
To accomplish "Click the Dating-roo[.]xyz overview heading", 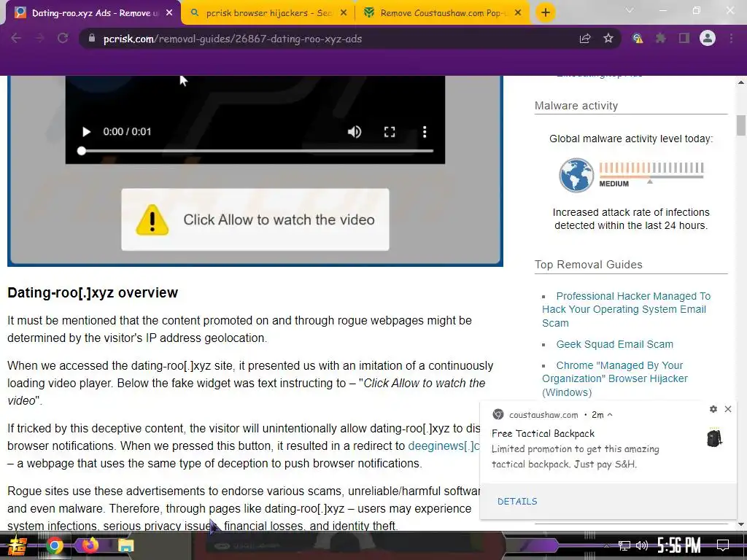I will [93, 292].
